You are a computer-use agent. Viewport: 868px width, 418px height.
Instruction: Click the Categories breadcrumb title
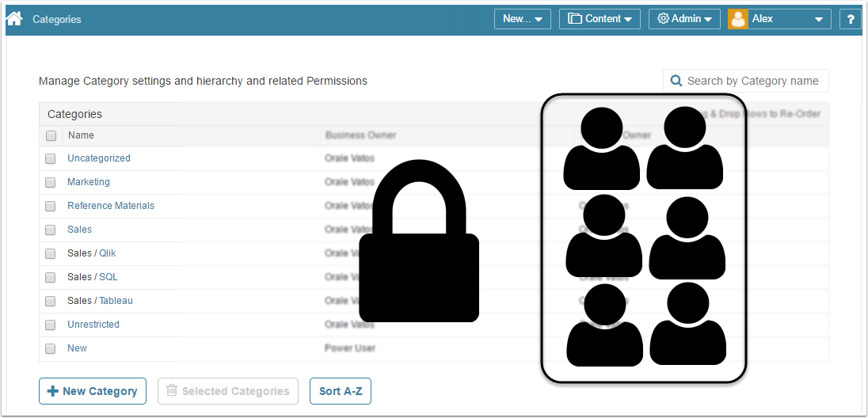pyautogui.click(x=57, y=19)
